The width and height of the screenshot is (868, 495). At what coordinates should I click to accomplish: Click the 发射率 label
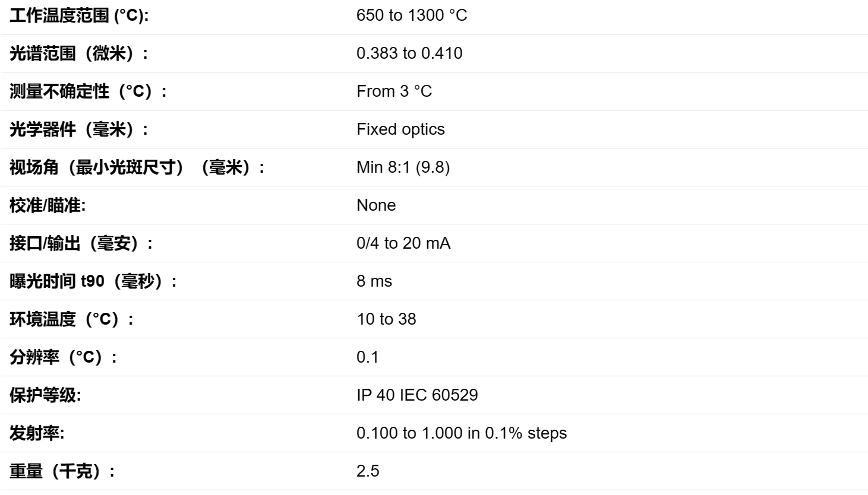(37, 433)
